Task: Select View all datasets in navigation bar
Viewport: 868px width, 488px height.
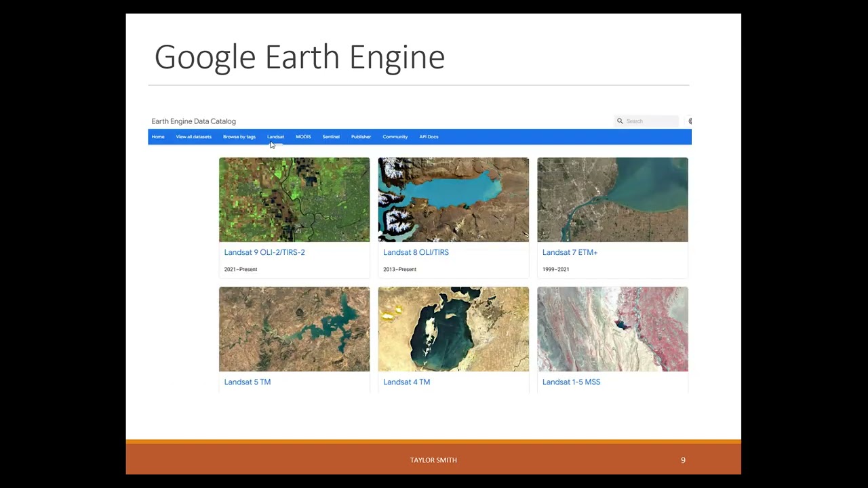Action: click(194, 137)
